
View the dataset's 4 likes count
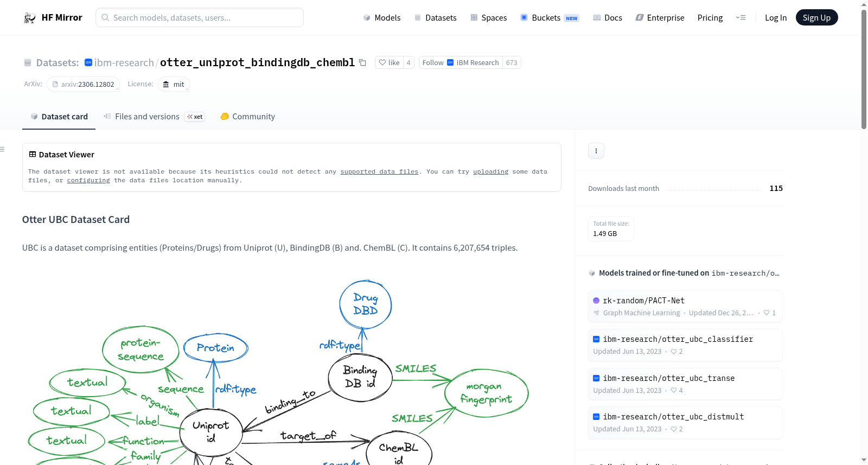tap(409, 62)
